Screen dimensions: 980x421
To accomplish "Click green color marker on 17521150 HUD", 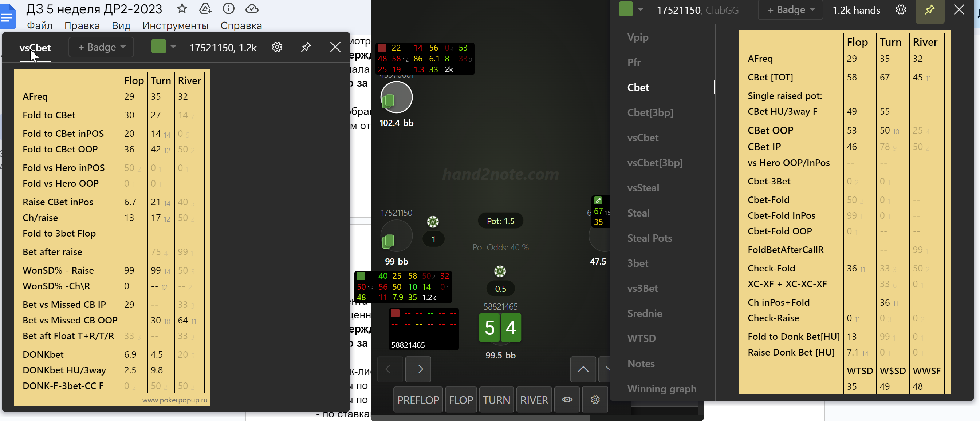I will coord(361,275).
